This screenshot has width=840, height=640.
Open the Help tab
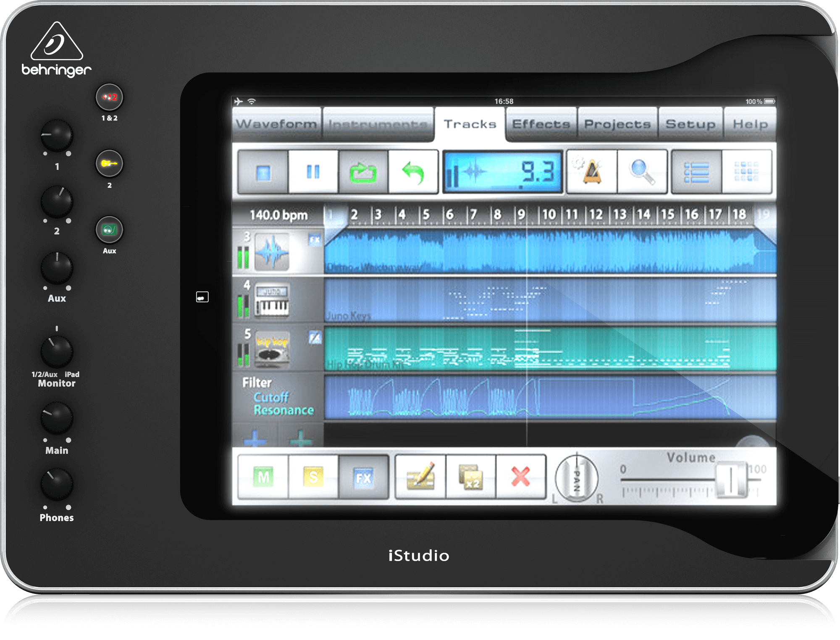pos(750,124)
